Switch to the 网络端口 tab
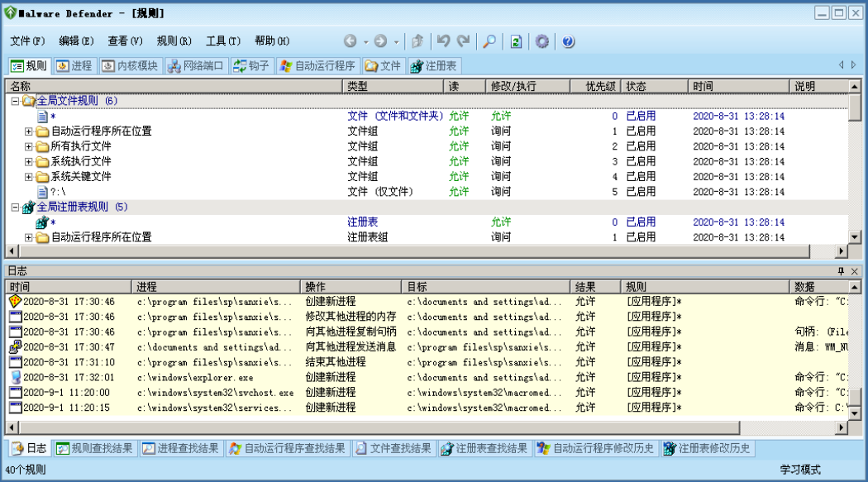The width and height of the screenshot is (868, 482). click(196, 66)
